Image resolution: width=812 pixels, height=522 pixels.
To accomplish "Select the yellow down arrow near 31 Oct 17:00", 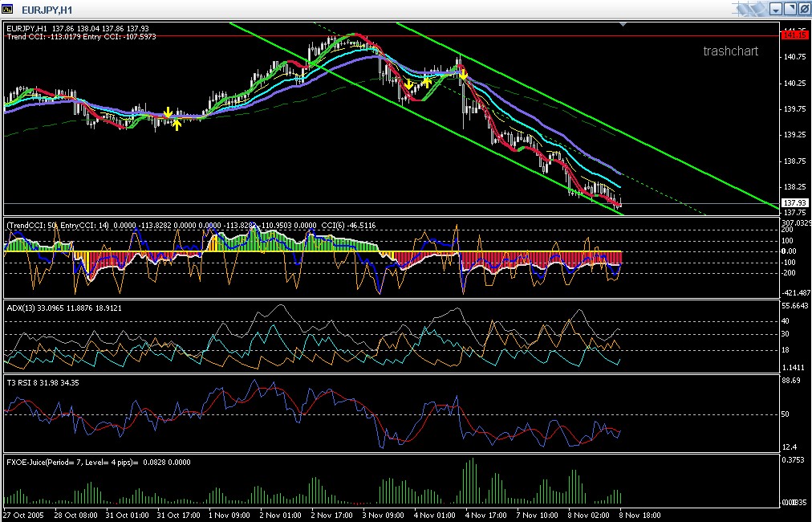I will (168, 113).
